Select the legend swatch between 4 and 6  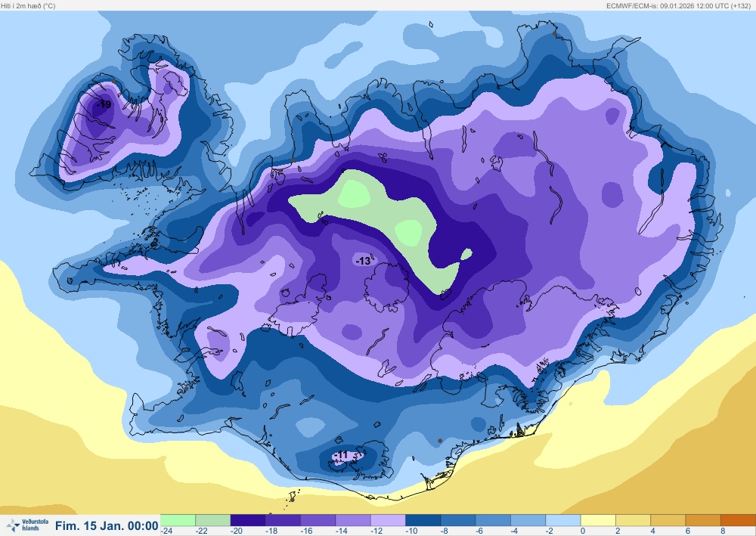point(668,520)
